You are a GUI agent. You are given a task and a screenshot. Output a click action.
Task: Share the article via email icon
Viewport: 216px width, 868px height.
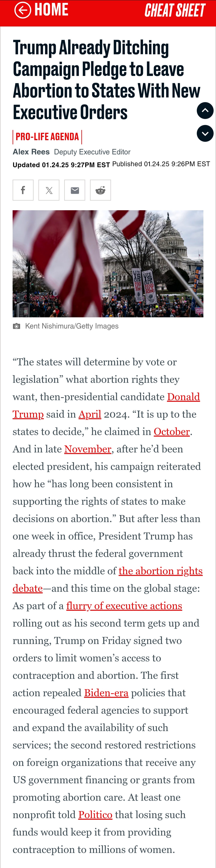tap(75, 190)
